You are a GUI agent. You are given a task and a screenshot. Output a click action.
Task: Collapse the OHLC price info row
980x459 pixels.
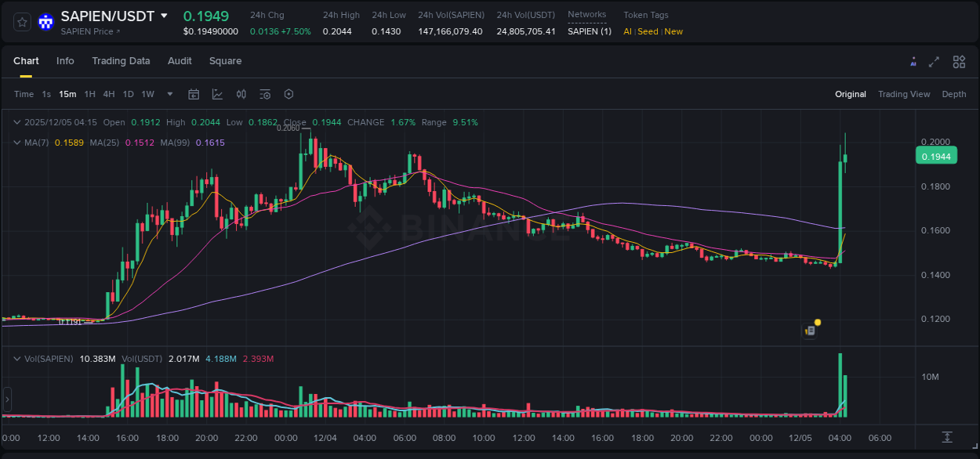click(16, 122)
